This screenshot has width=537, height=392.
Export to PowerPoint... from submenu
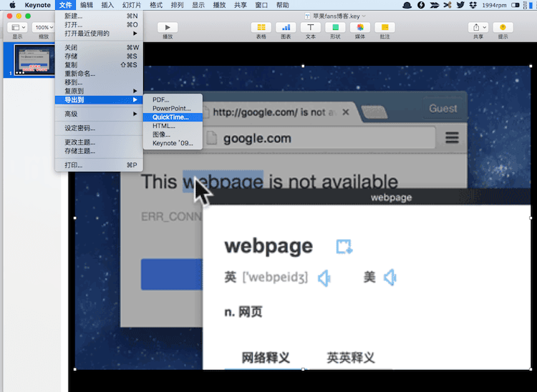[173, 109]
